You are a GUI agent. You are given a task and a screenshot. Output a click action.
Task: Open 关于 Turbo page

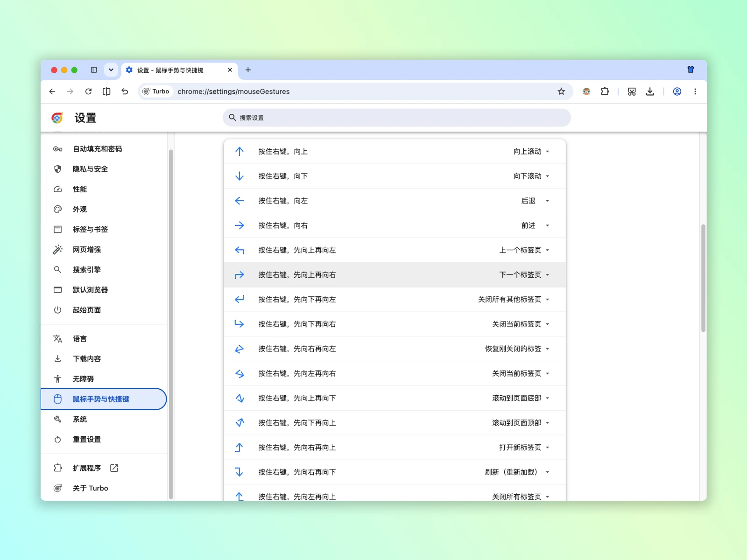coord(104,488)
